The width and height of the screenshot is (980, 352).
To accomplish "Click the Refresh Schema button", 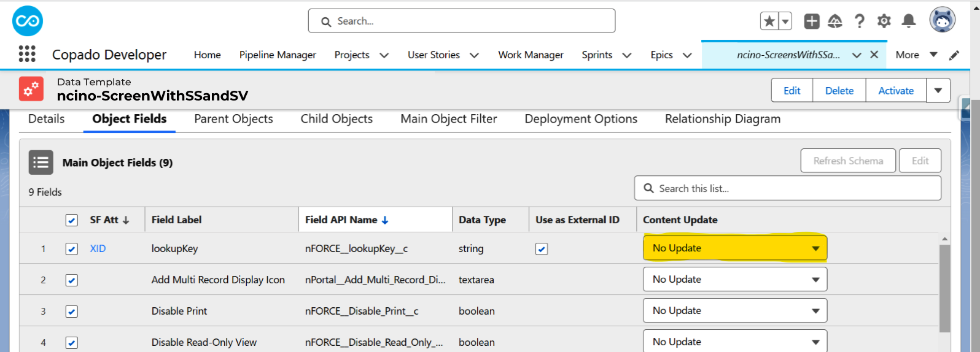I will 848,161.
